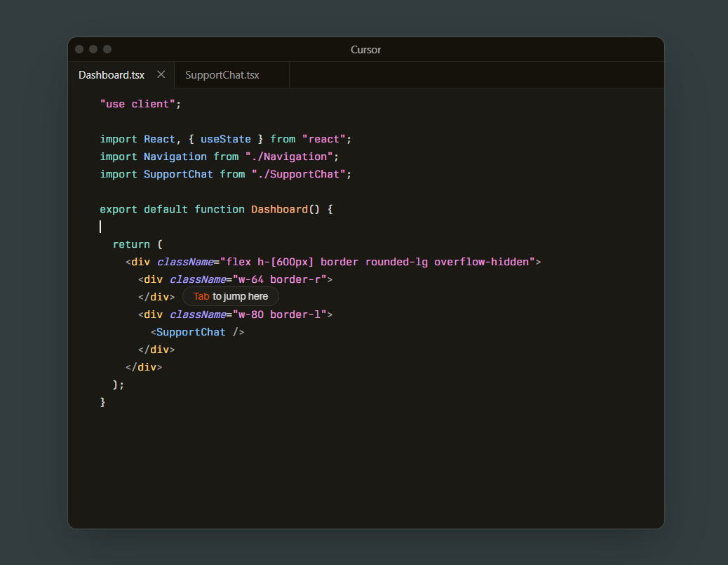The image size is (728, 565).
Task: Click the Navigation import path string
Action: click(x=293, y=156)
